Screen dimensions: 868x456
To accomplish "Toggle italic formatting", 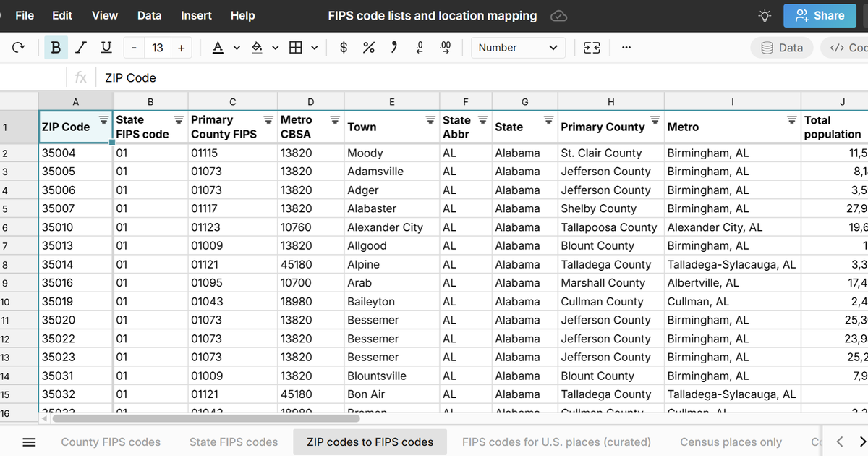I will point(81,48).
